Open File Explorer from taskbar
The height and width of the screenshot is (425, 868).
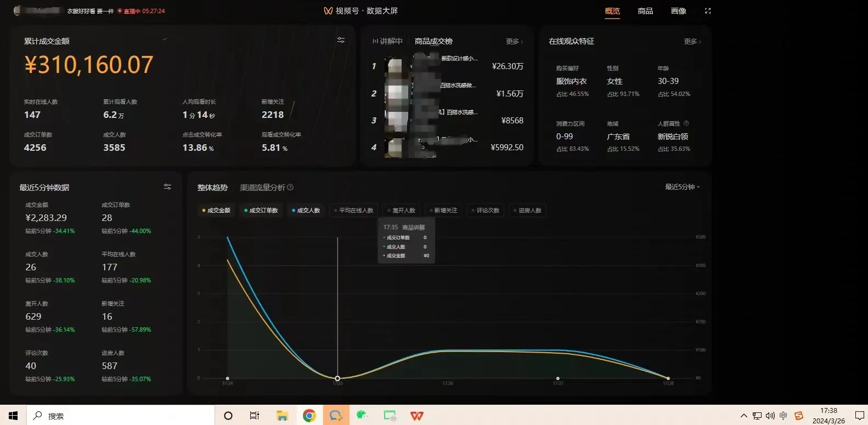point(282,416)
